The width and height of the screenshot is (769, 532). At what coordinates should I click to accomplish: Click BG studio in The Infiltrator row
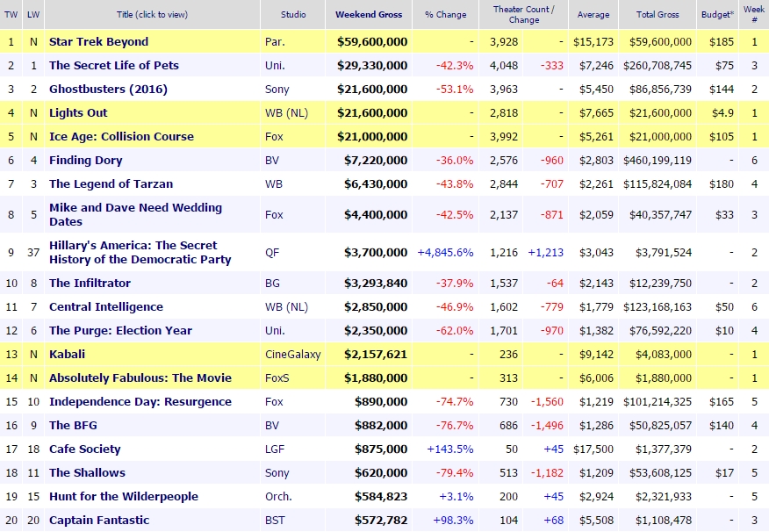click(x=273, y=283)
